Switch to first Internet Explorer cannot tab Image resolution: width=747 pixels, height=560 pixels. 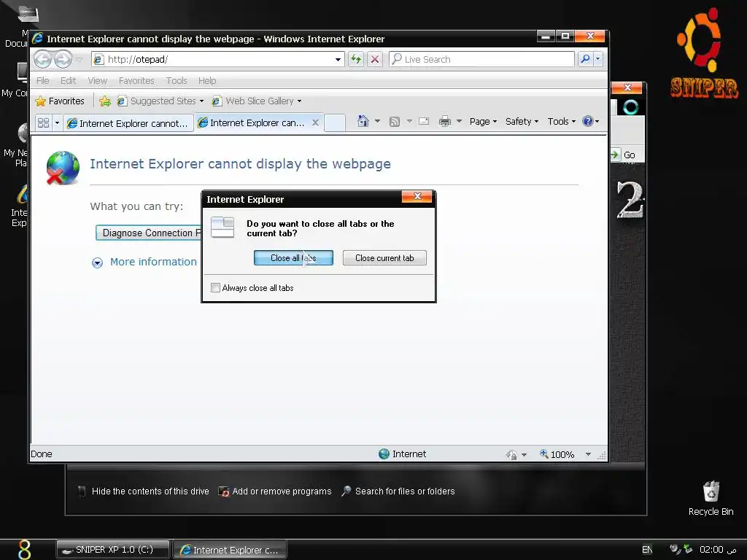click(x=128, y=123)
